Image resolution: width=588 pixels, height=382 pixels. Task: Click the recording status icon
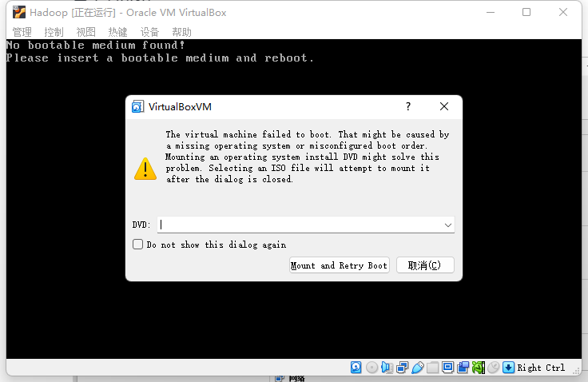pos(463,368)
